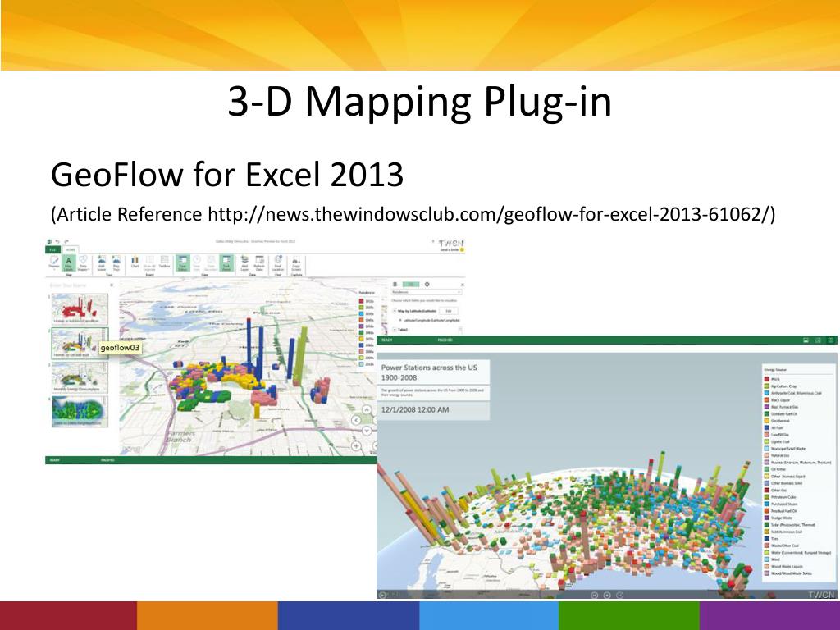Click the Wind legend entry

772,559
